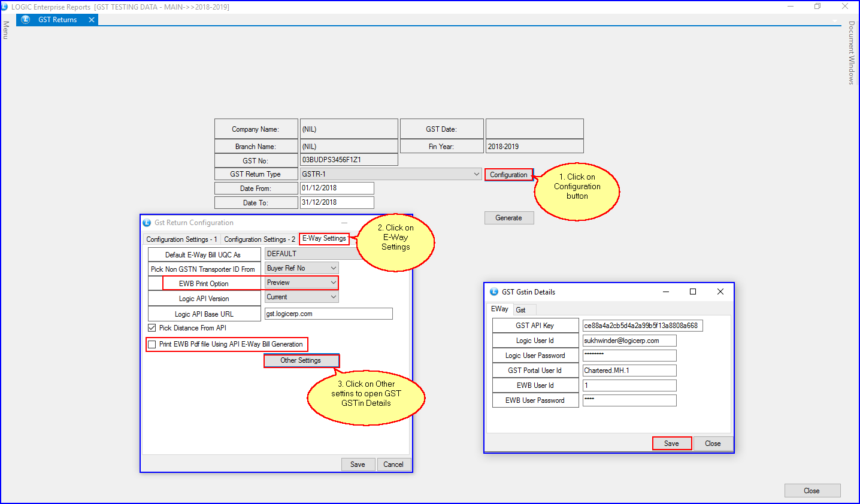
Task: Click the GST Gstin Details window icon
Action: click(494, 292)
